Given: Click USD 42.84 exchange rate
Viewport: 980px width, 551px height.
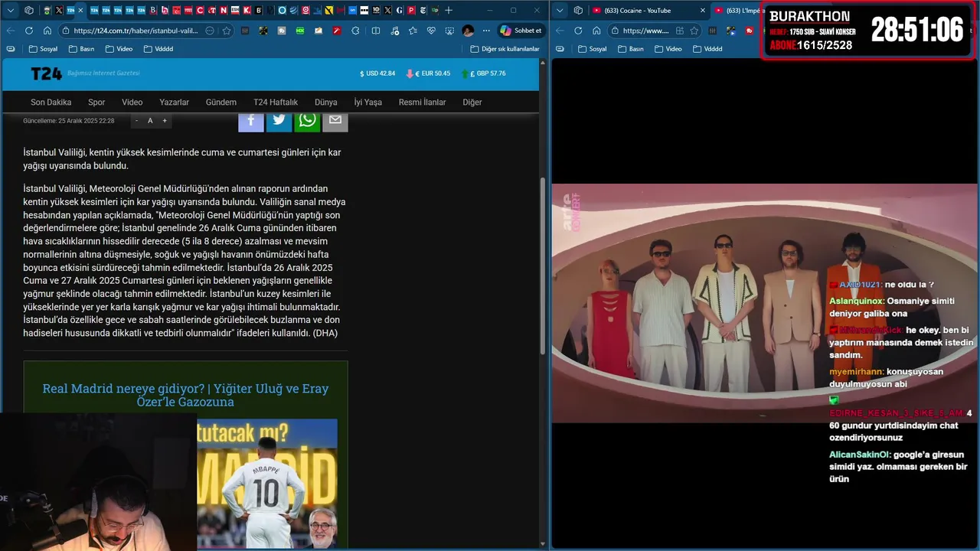Looking at the screenshot, I should point(377,73).
